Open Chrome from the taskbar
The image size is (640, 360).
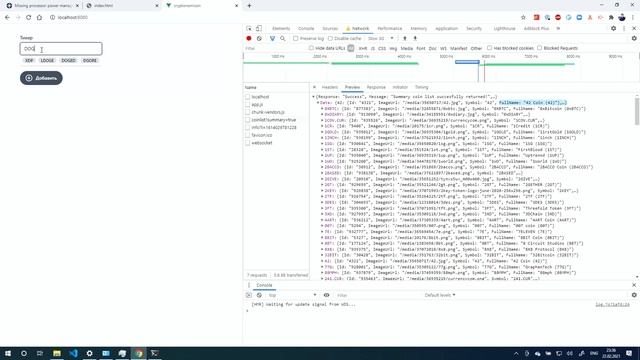(x=139, y=353)
